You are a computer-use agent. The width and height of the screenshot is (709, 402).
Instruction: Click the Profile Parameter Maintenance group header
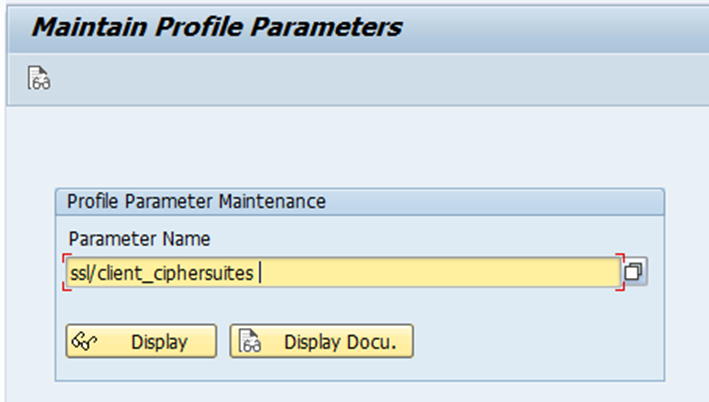pyautogui.click(x=196, y=201)
